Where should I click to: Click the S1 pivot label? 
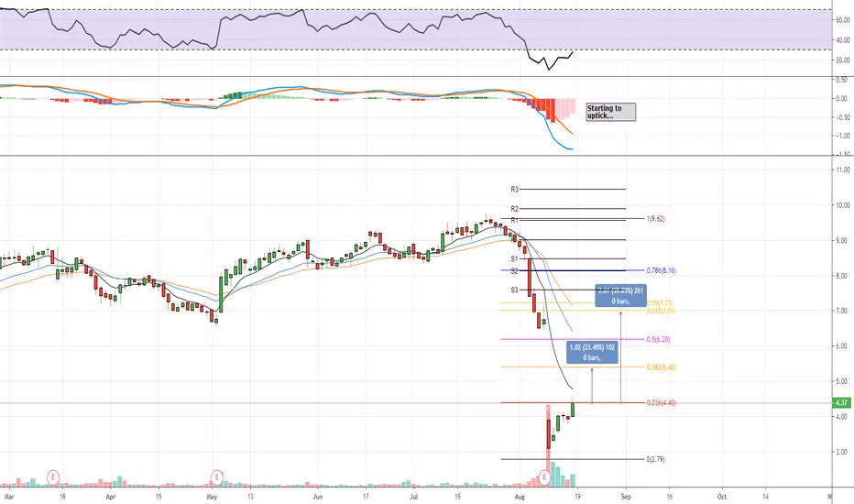coord(515,258)
